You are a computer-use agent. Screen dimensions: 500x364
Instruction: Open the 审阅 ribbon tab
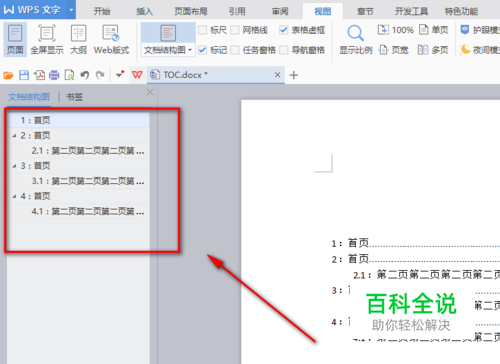pyautogui.click(x=280, y=11)
